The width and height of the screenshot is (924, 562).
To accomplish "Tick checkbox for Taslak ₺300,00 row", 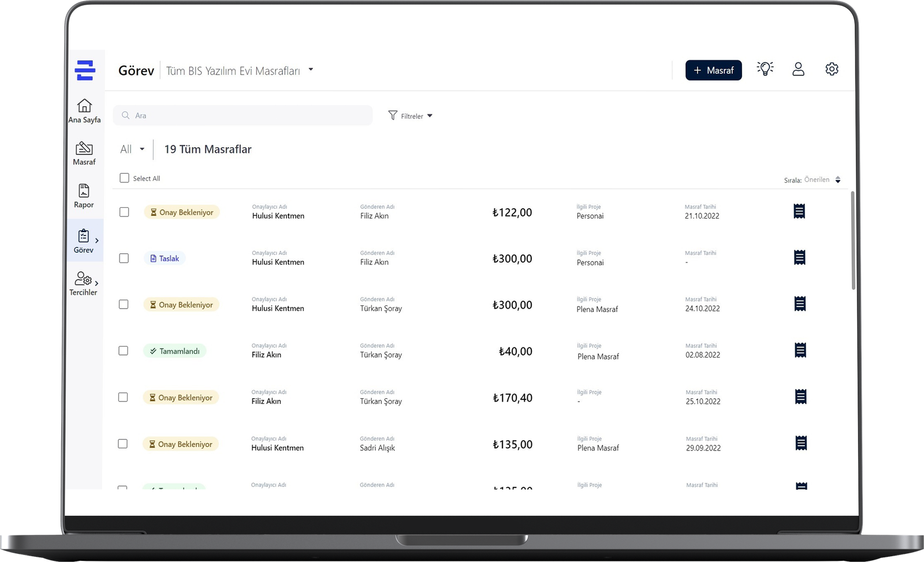I will 124,258.
